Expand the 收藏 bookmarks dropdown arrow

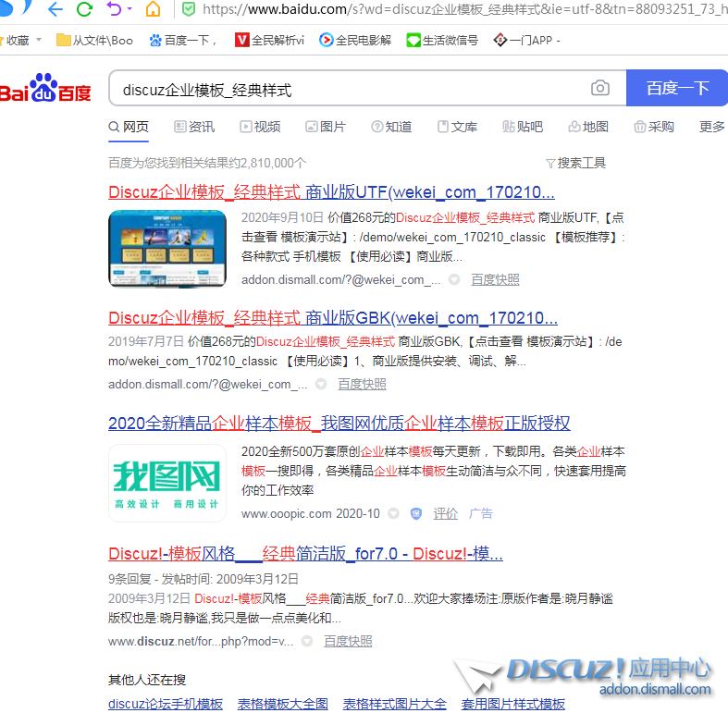pyautogui.click(x=39, y=40)
